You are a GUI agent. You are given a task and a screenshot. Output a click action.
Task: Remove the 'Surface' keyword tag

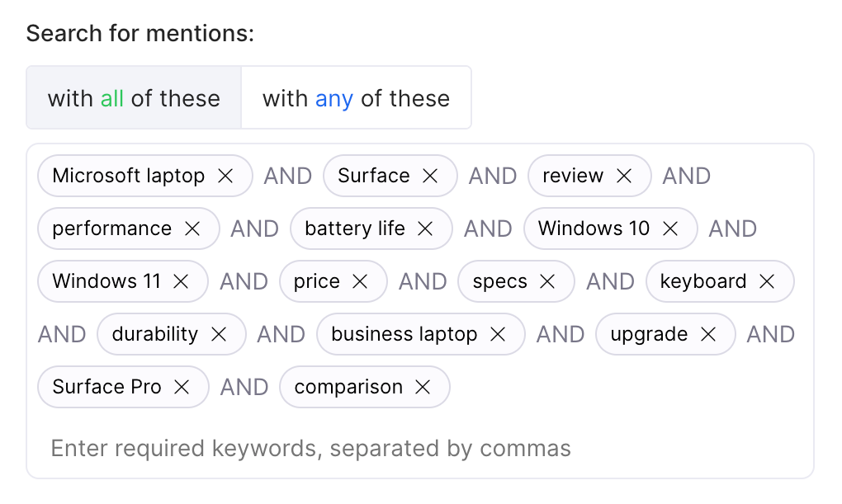[x=430, y=176]
